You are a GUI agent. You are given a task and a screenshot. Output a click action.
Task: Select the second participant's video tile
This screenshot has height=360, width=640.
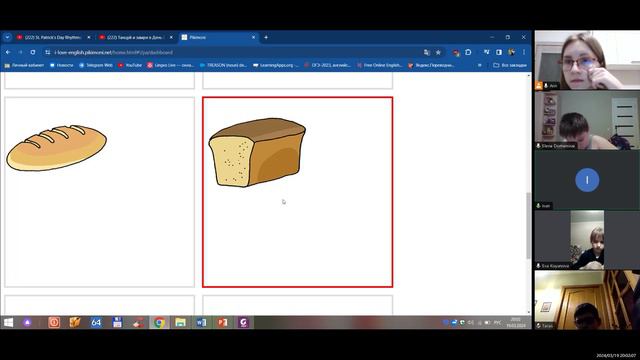tap(587, 120)
